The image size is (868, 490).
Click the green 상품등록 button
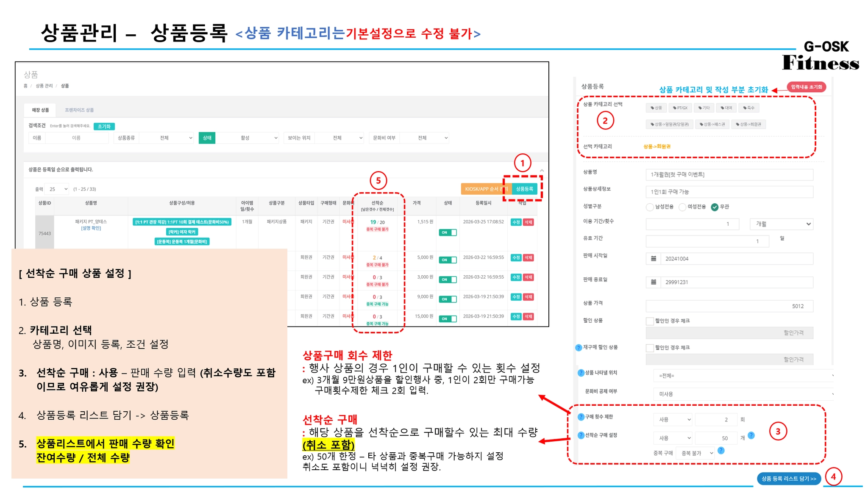[x=524, y=189]
